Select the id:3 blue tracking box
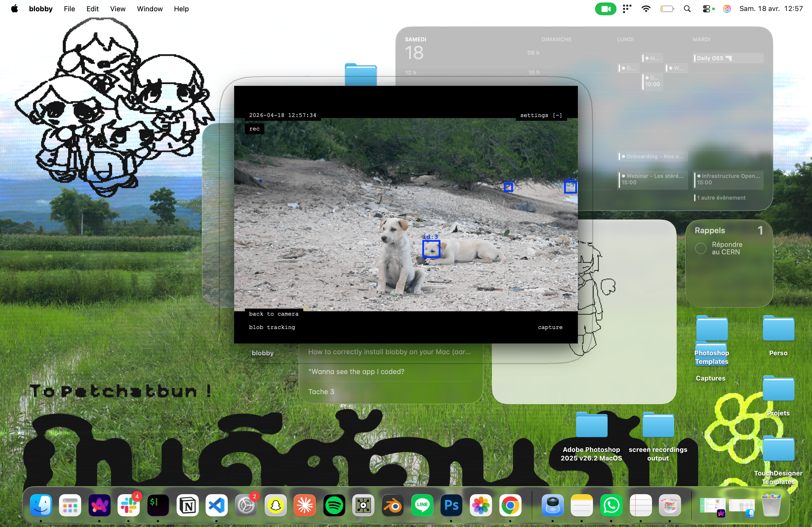Viewport: 812px width, 527px height. coord(431,249)
